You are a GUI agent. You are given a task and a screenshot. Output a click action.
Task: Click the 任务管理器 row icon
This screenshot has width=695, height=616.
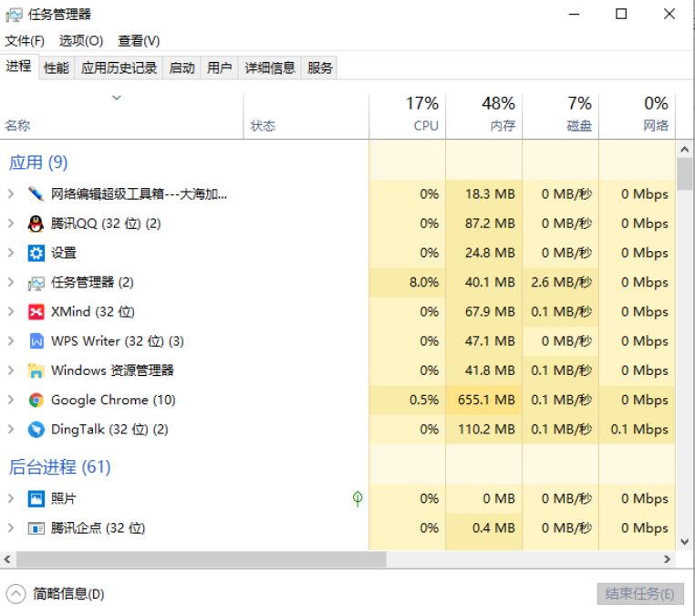point(36,283)
